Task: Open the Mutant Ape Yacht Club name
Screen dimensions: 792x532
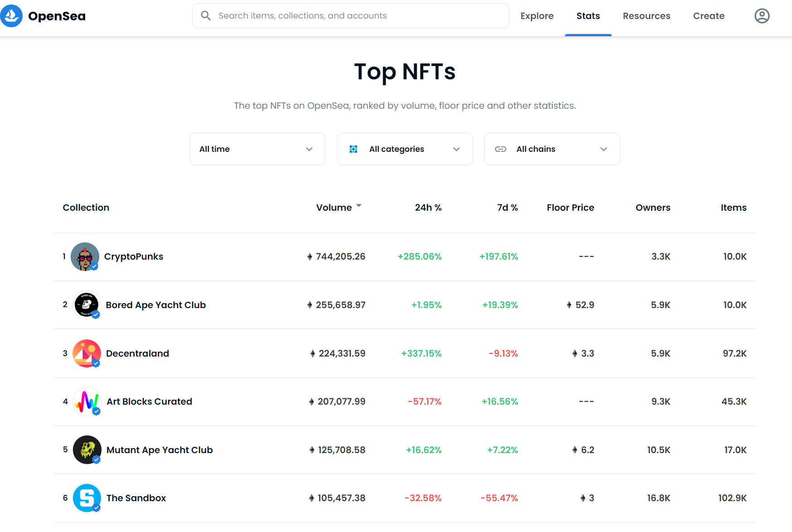Action: pos(159,450)
